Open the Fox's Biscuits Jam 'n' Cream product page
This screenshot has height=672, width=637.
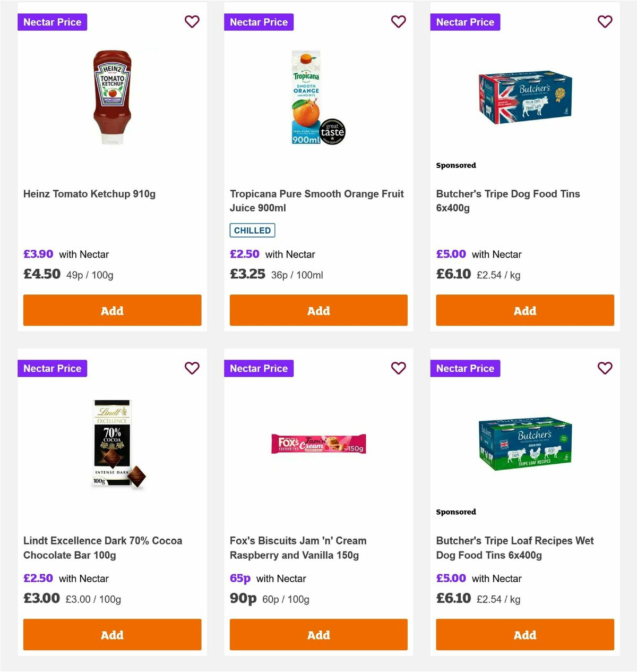[298, 548]
